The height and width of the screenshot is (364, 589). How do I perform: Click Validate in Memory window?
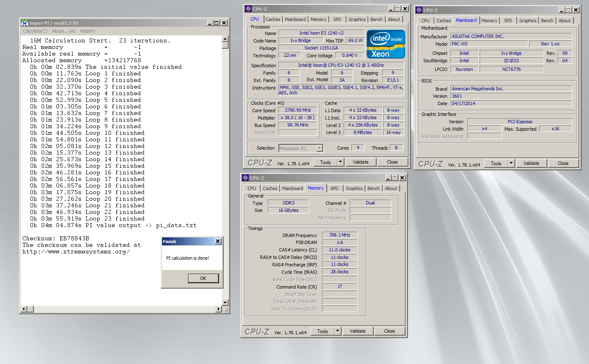358,331
